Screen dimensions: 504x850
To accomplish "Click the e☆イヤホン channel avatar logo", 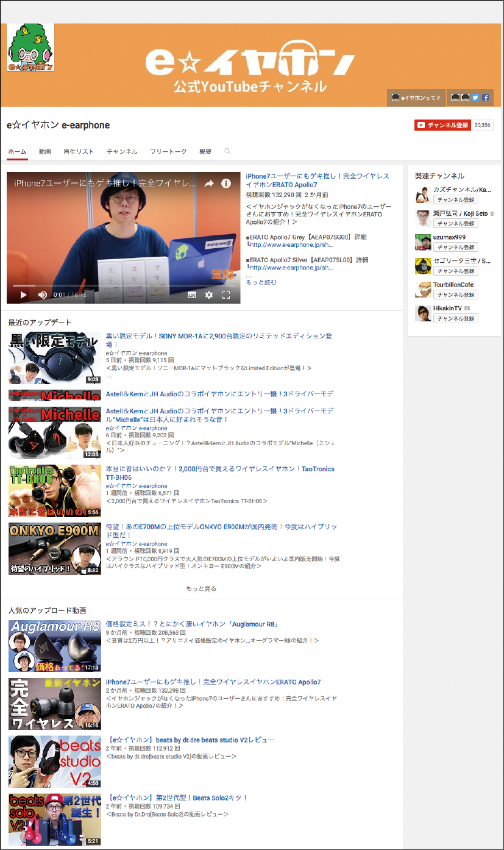I will (30, 48).
